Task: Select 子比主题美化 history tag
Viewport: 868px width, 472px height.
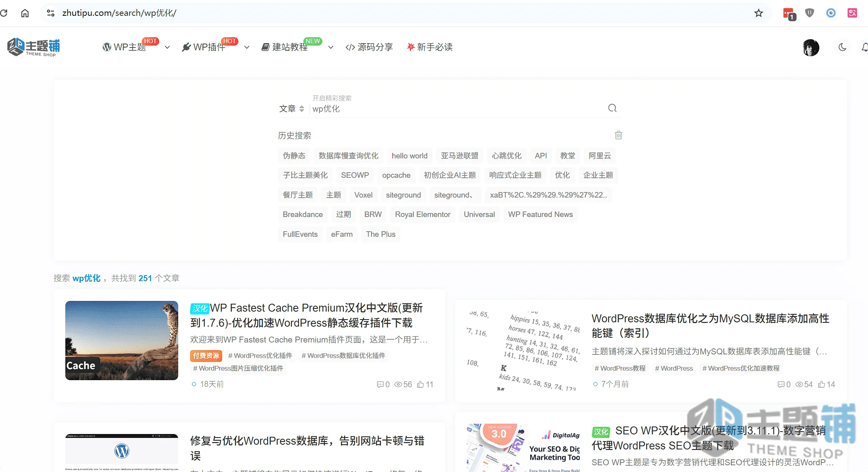Action: click(305, 175)
